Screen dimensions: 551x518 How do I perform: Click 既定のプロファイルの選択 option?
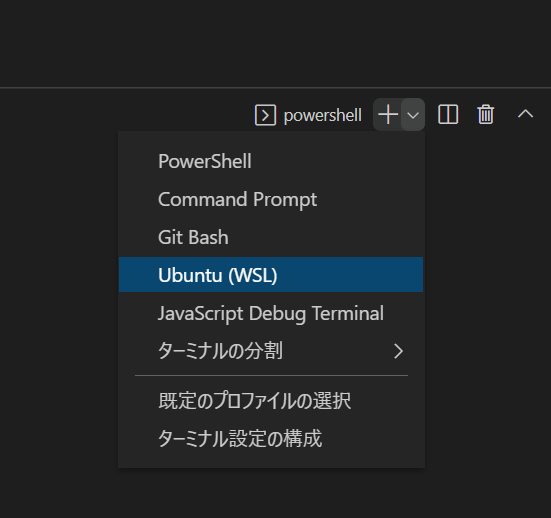click(271, 401)
